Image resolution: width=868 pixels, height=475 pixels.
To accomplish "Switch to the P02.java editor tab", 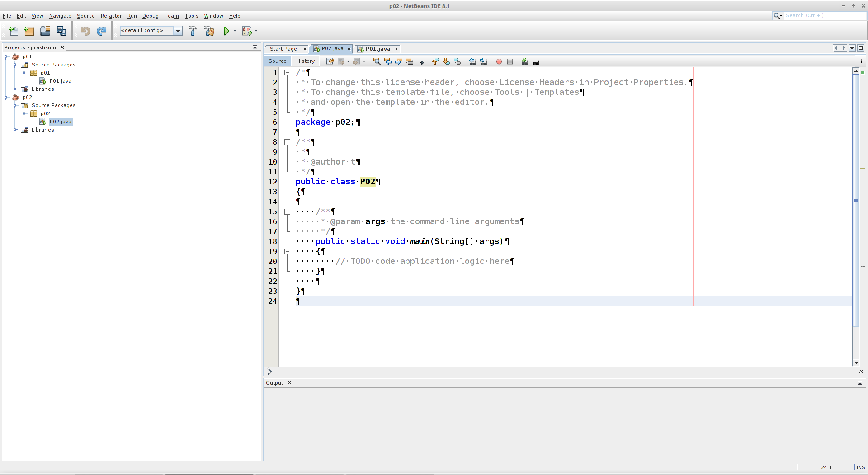I will click(332, 49).
